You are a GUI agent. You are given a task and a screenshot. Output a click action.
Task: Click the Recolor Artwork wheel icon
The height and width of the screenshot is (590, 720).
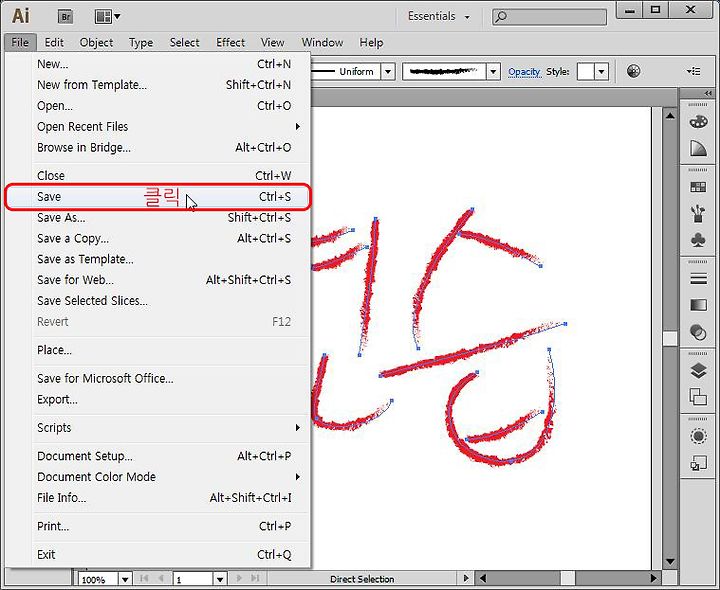(x=633, y=71)
